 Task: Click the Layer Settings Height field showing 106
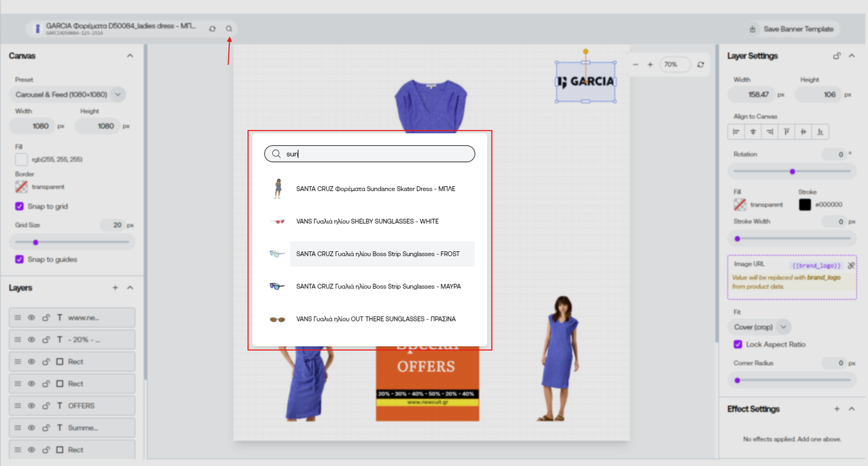(x=818, y=94)
